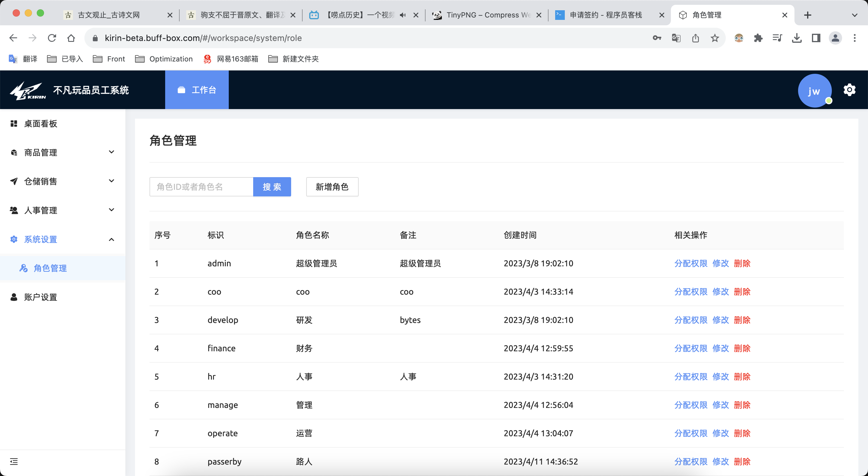Click the jw user avatar
The image size is (868, 476).
tap(814, 91)
